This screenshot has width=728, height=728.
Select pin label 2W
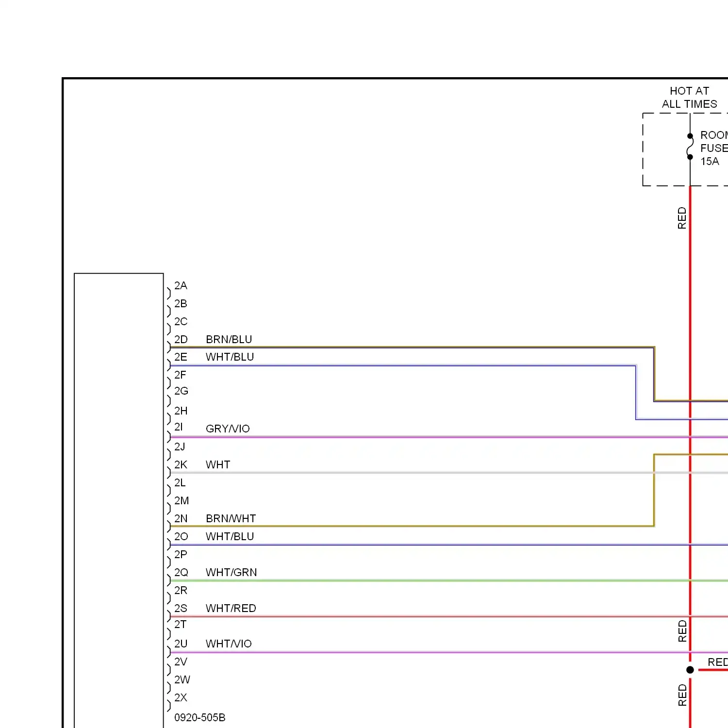pyautogui.click(x=182, y=679)
